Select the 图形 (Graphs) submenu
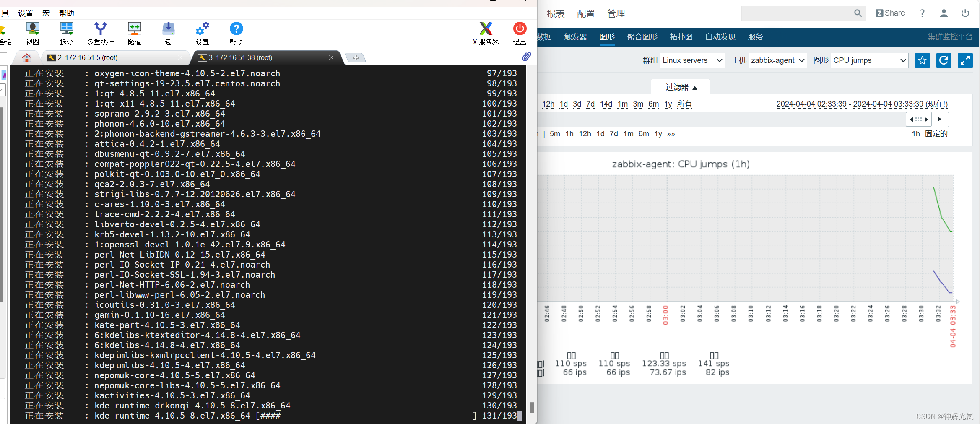Screen dimensions: 980x424 point(607,37)
